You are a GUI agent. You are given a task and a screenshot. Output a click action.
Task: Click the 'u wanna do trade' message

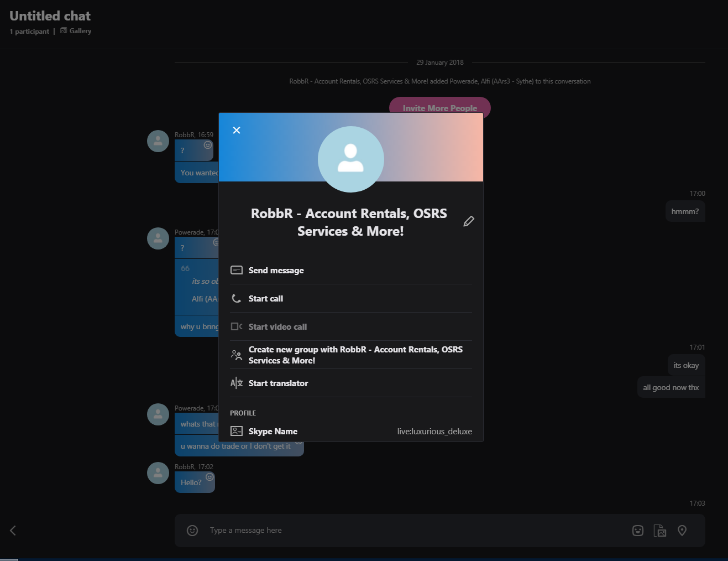coord(239,446)
